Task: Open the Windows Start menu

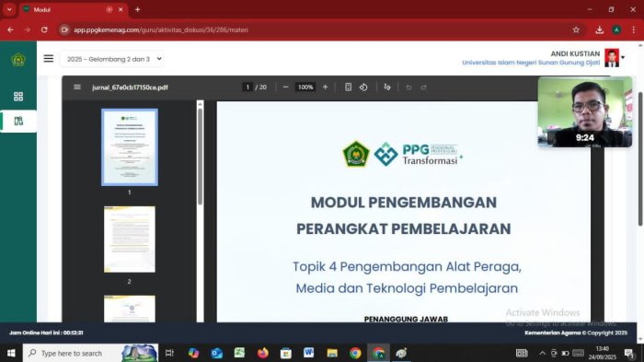Action: tap(11, 353)
